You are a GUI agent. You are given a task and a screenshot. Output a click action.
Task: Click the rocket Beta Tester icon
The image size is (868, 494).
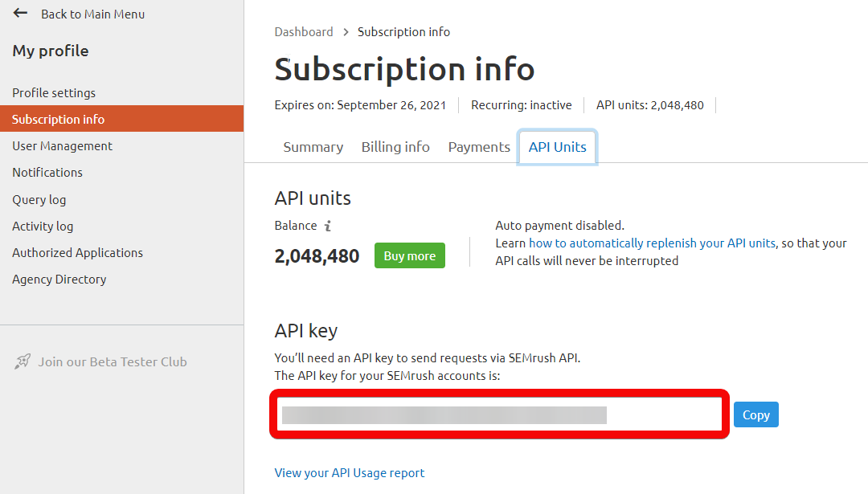(23, 361)
